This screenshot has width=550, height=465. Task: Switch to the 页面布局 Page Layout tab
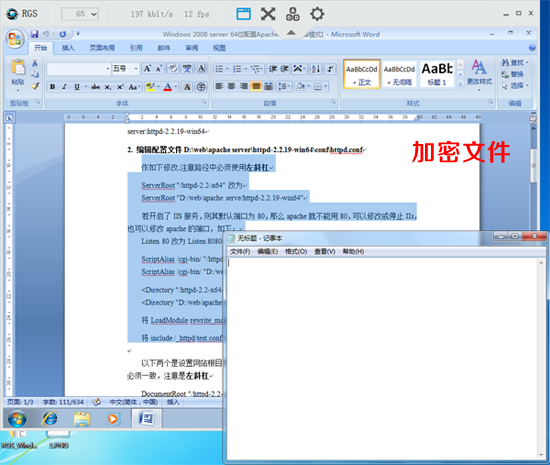click(102, 48)
